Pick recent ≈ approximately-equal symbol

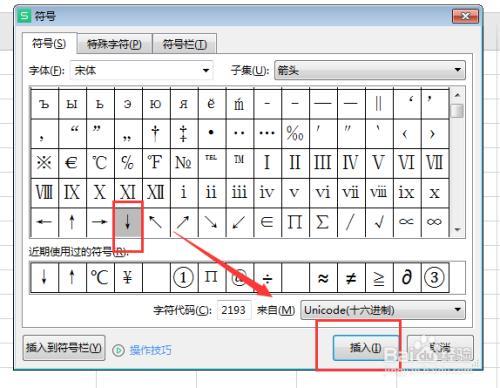tap(323, 277)
